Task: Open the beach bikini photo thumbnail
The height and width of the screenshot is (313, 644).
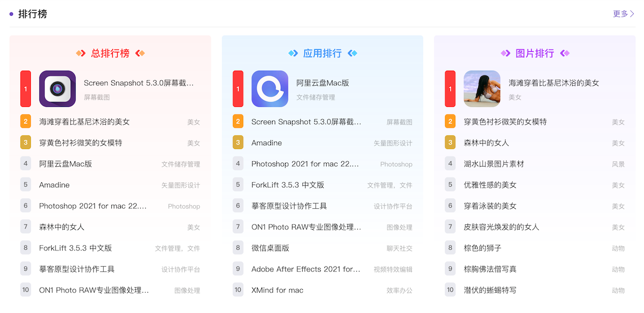Action: tap(482, 89)
